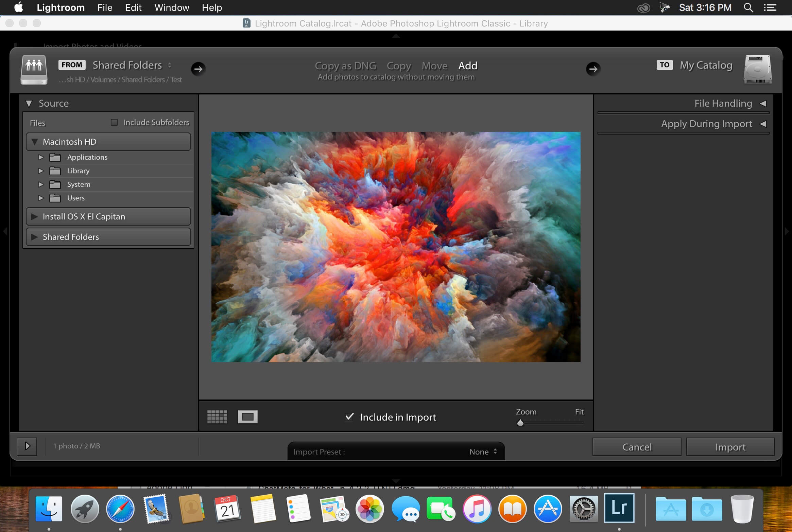Click the FROM source folder icon
The width and height of the screenshot is (792, 532).
[34, 68]
